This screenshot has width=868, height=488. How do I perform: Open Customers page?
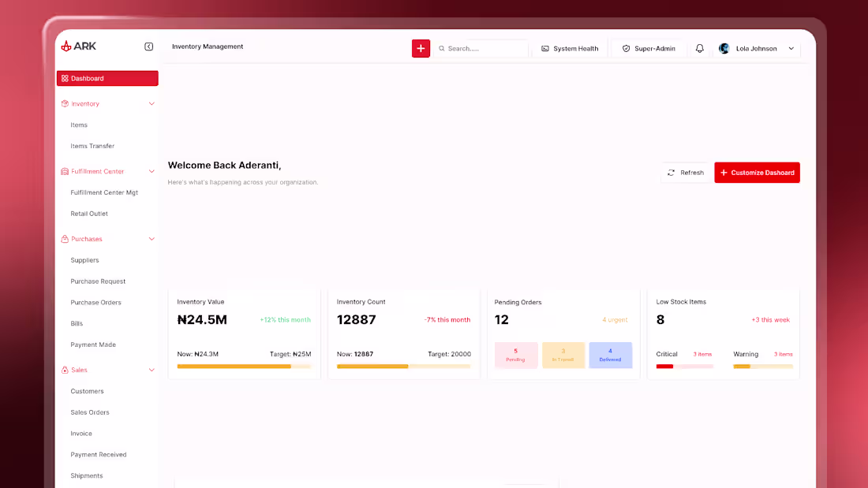pyautogui.click(x=87, y=391)
